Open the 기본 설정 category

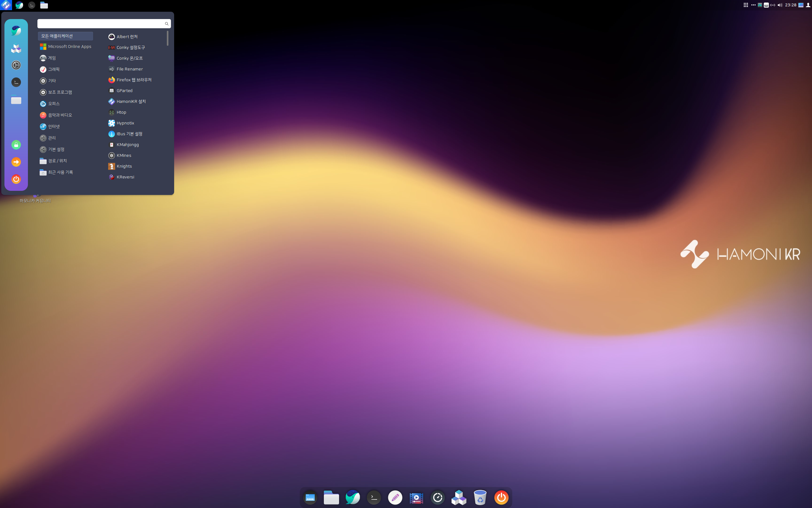tap(65, 150)
